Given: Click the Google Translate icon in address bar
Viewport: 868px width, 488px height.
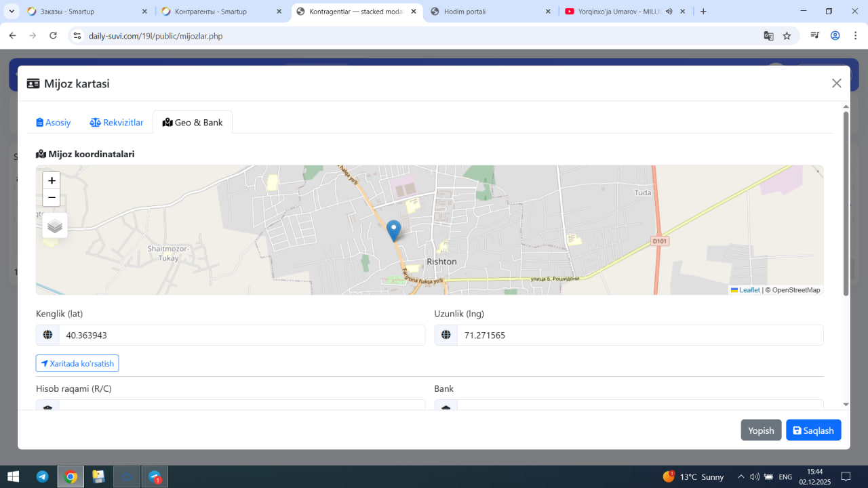Looking at the screenshot, I should (x=768, y=36).
